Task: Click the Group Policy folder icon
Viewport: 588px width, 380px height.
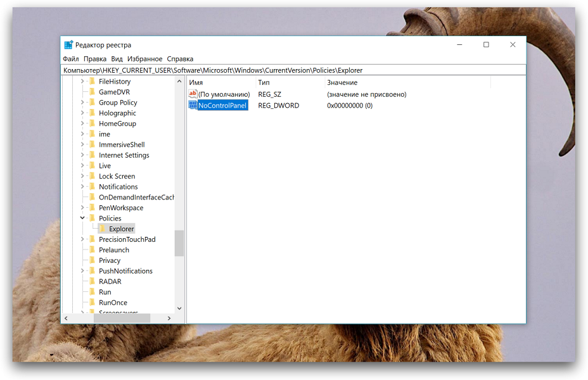Action: click(x=93, y=103)
